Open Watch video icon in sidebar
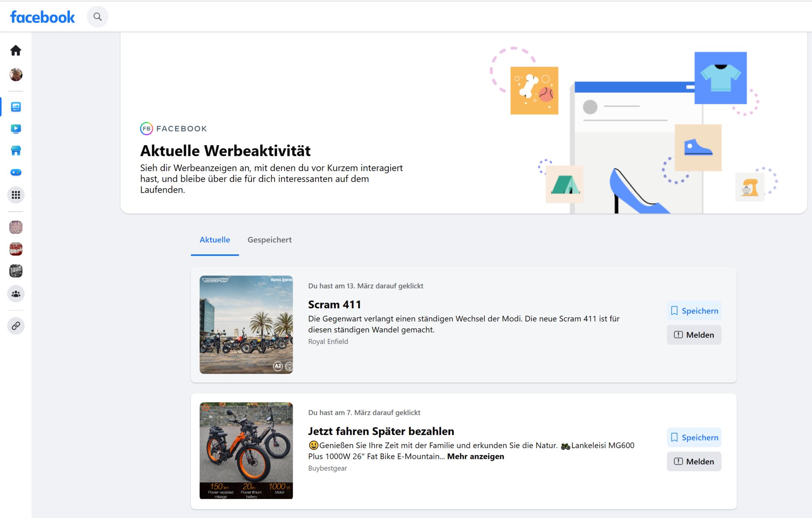The height and width of the screenshot is (518, 812). coord(16,129)
